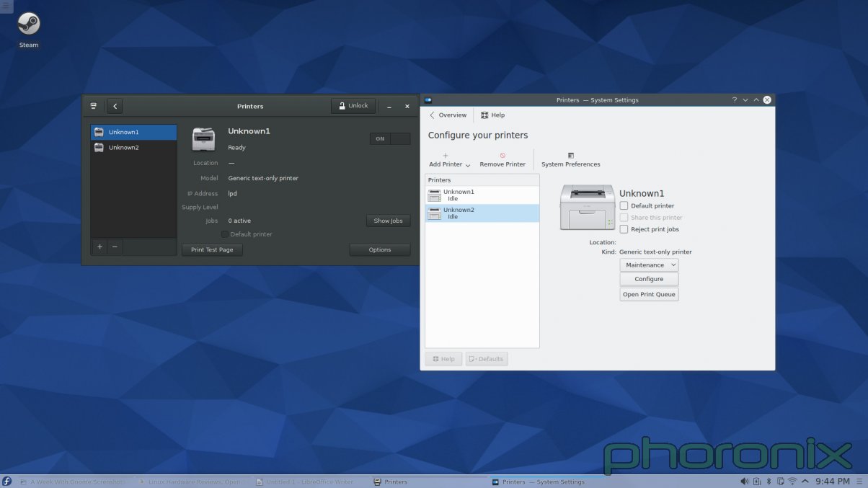Click the volume icon in the system tray
868x488 pixels.
(745, 481)
